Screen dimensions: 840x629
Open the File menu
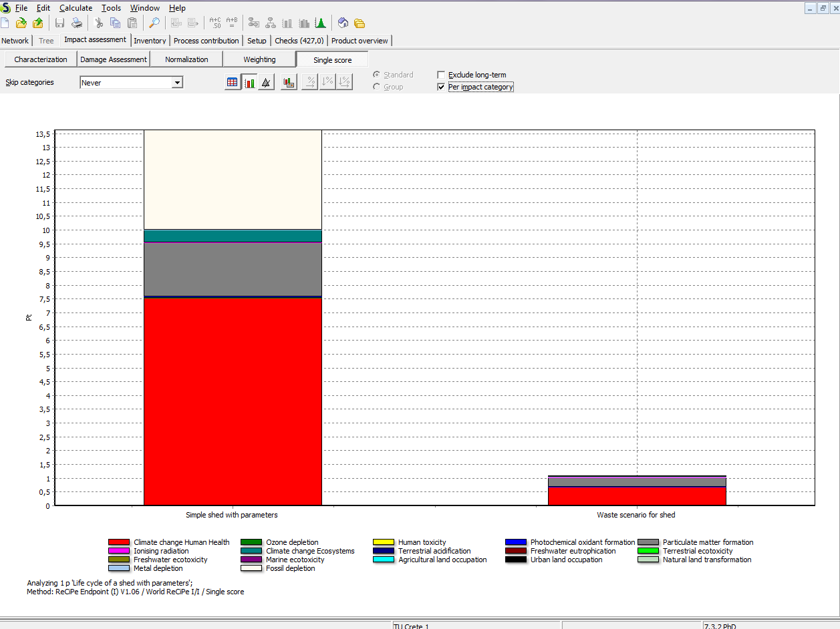[x=21, y=8]
